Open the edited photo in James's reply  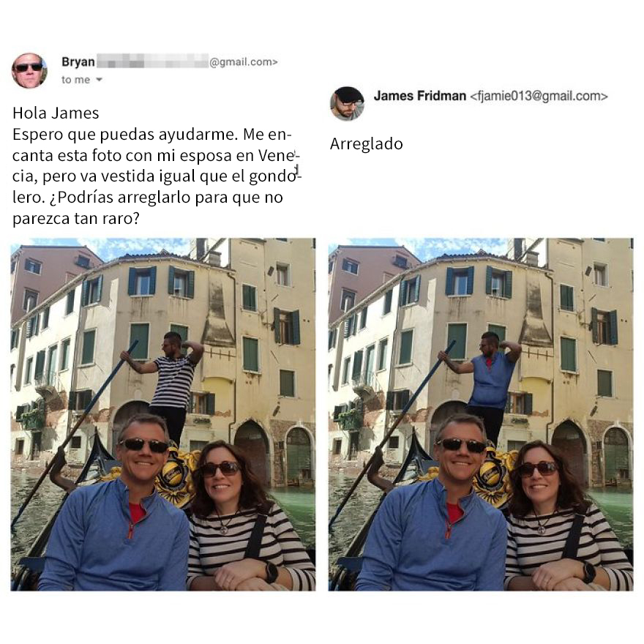pyautogui.click(x=481, y=414)
